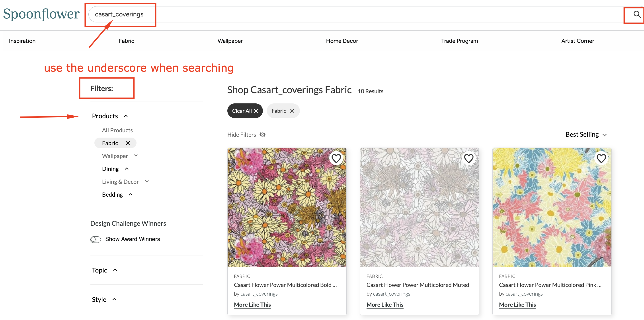Open the Artist Corner menu
644x320 pixels.
point(578,41)
